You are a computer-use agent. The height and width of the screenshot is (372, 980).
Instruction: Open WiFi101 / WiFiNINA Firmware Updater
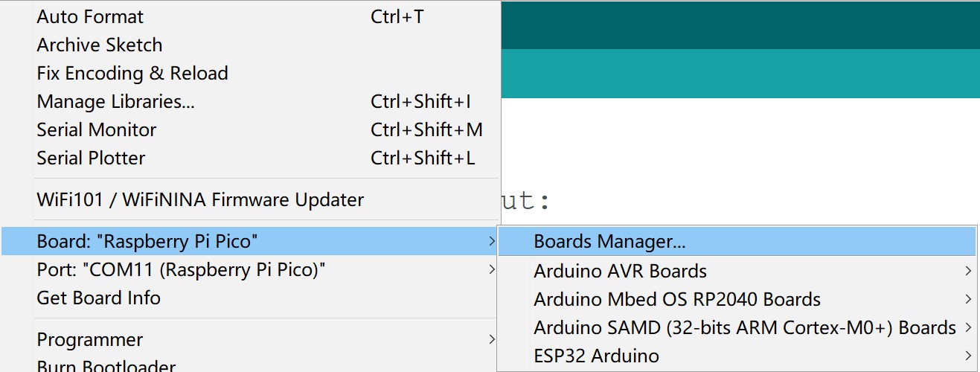[x=250, y=200]
